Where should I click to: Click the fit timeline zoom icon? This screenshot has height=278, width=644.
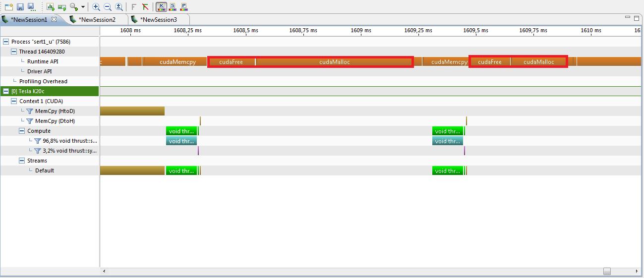click(119, 7)
